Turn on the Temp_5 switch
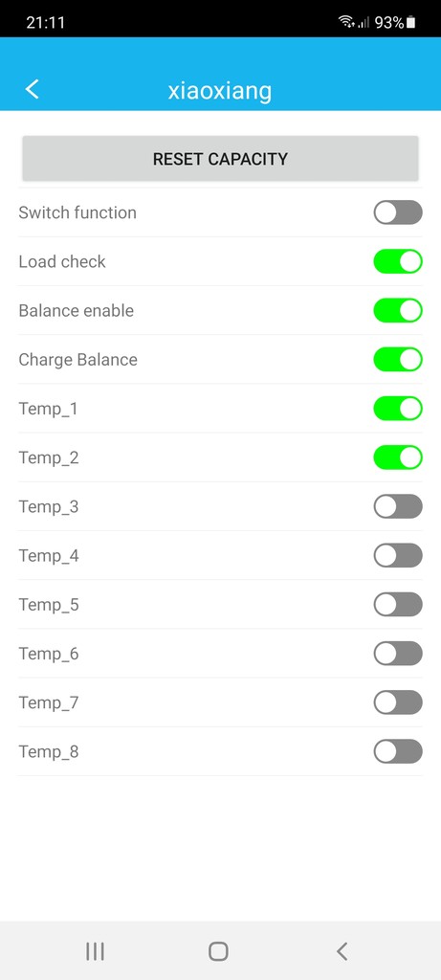 click(x=398, y=605)
